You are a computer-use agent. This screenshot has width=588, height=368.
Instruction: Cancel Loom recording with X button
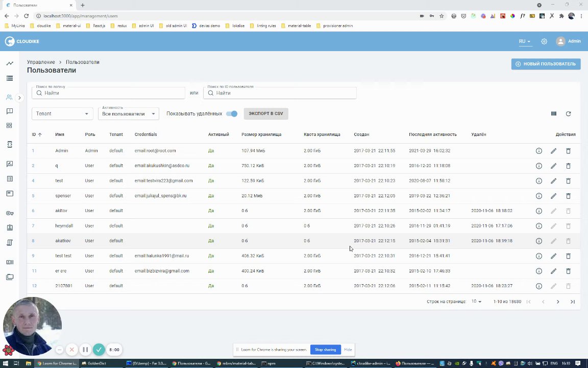tap(71, 350)
